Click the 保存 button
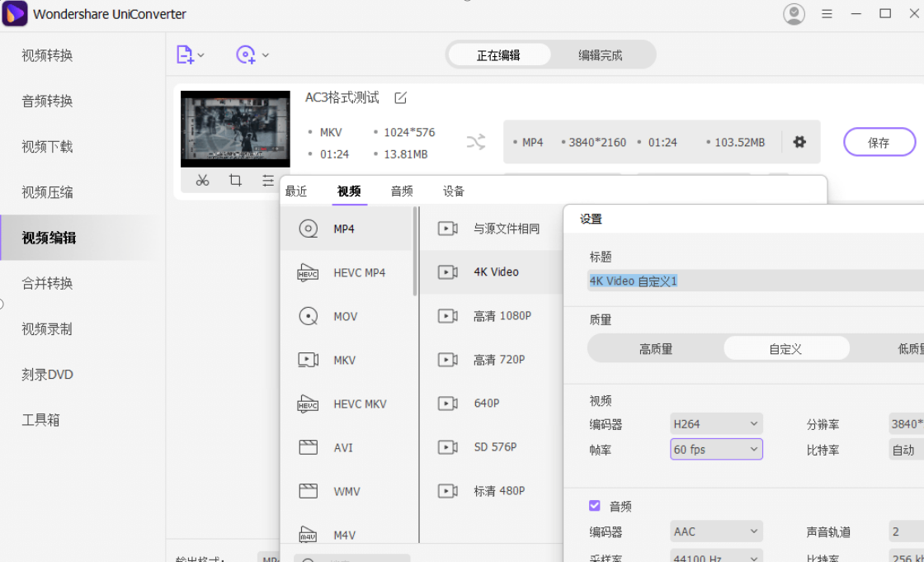The width and height of the screenshot is (924, 562). tap(879, 142)
